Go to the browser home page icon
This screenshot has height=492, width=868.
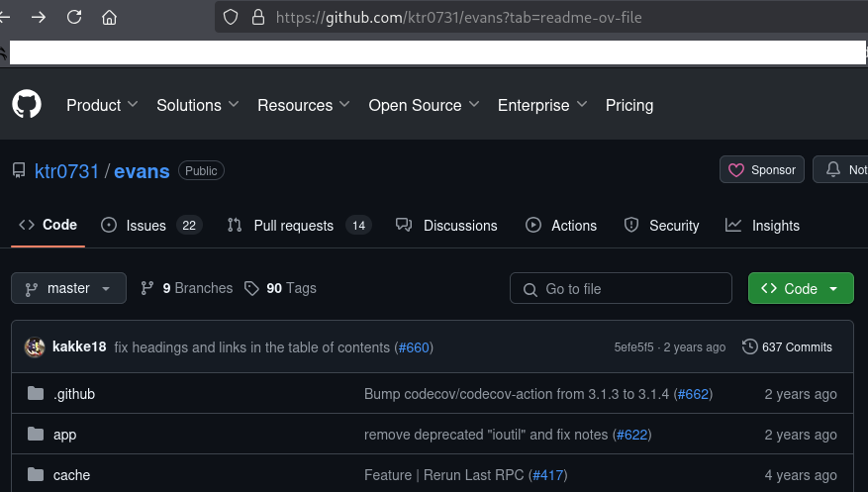tap(109, 17)
